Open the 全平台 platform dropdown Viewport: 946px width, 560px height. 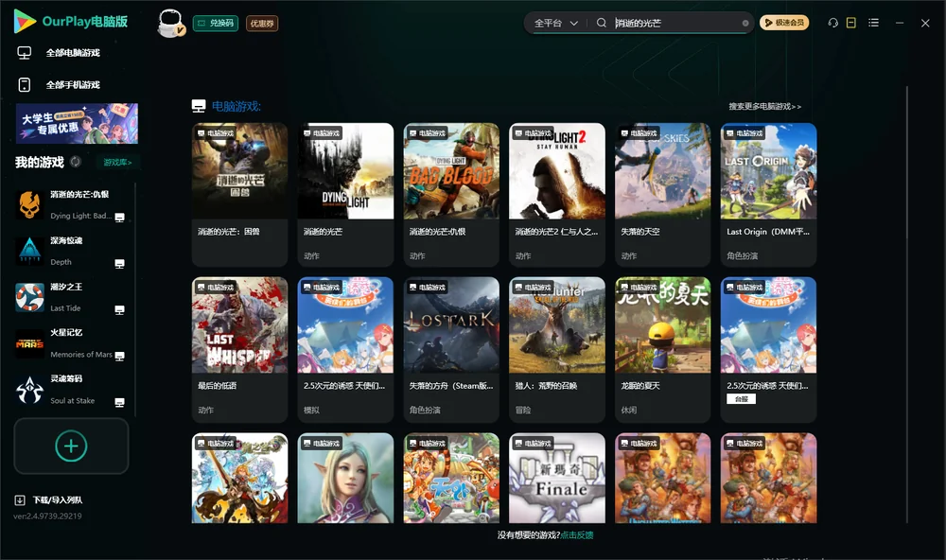pos(555,23)
